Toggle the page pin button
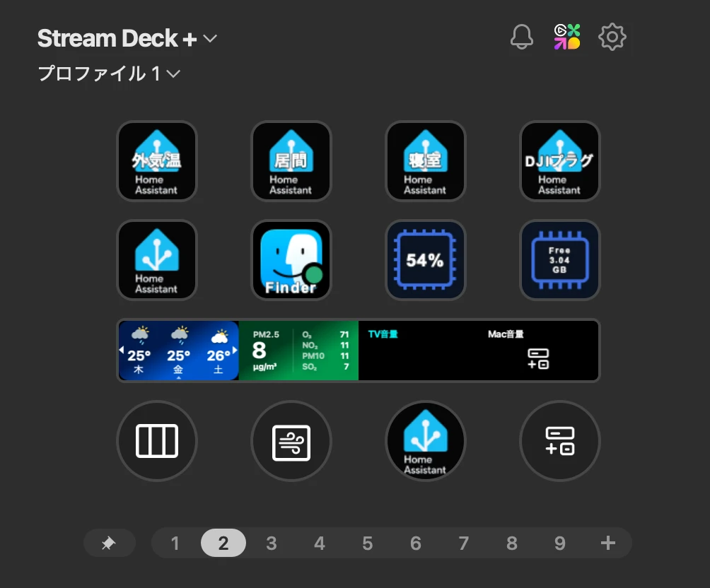 (x=109, y=543)
